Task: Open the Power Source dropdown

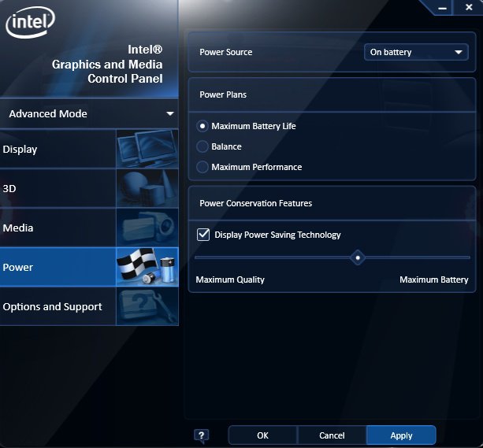Action: 416,53
